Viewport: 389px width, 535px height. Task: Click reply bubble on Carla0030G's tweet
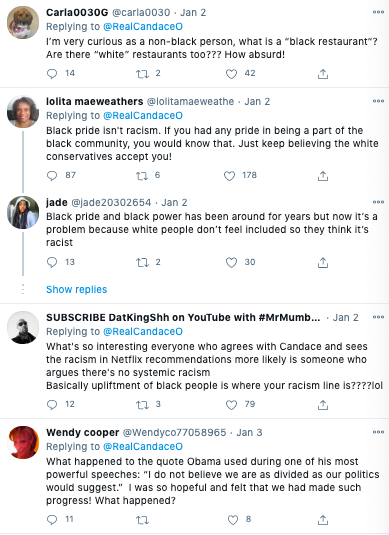[52, 74]
